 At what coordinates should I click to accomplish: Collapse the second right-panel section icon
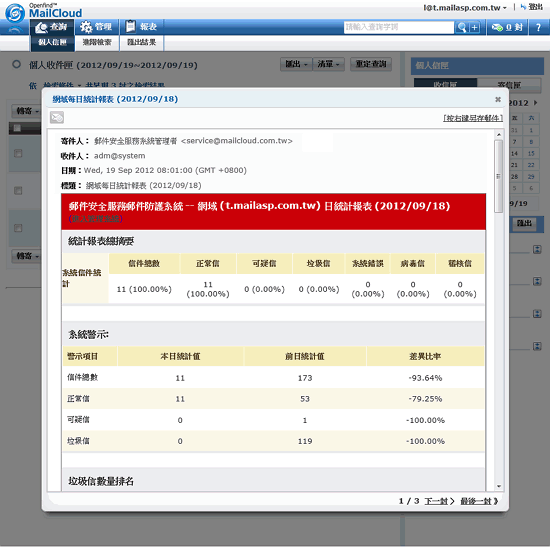click(x=537, y=281)
